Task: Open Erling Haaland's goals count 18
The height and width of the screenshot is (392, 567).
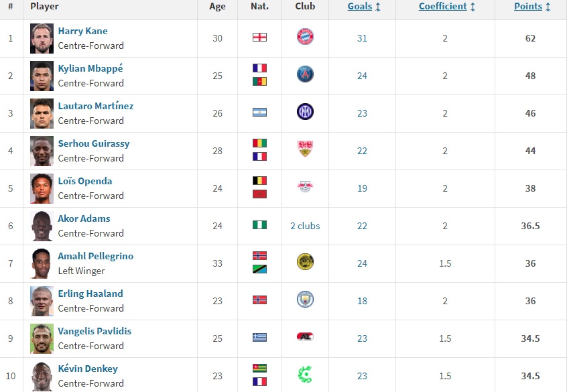Action: click(x=362, y=301)
